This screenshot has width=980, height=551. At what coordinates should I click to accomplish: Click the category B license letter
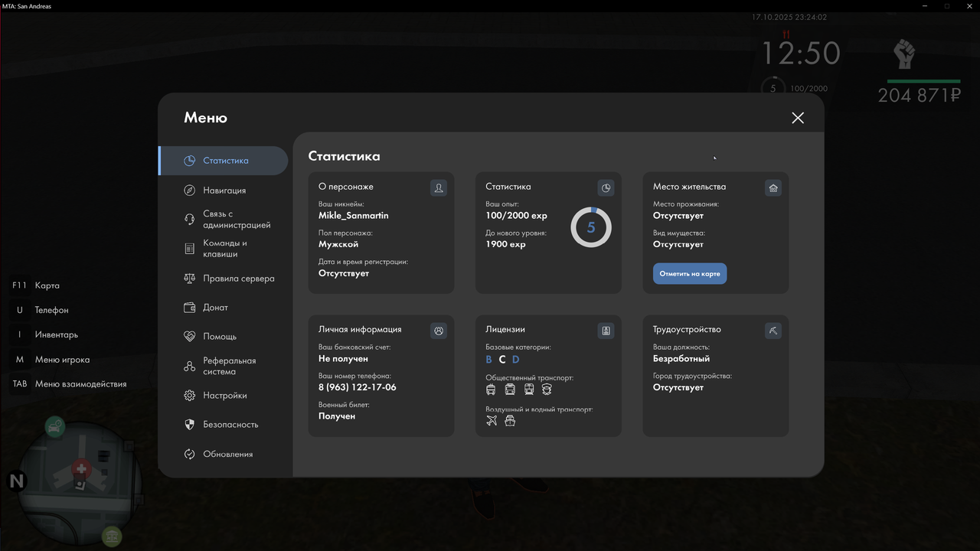tap(489, 360)
